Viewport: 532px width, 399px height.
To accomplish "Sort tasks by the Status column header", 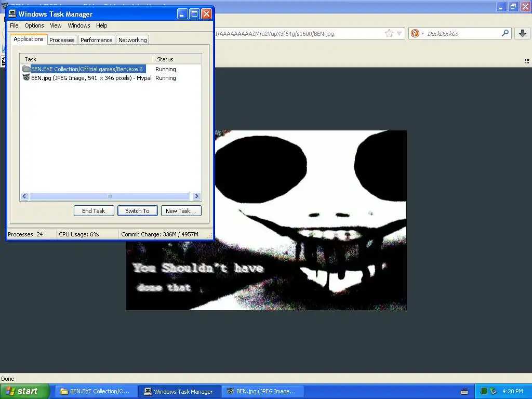I will [177, 59].
